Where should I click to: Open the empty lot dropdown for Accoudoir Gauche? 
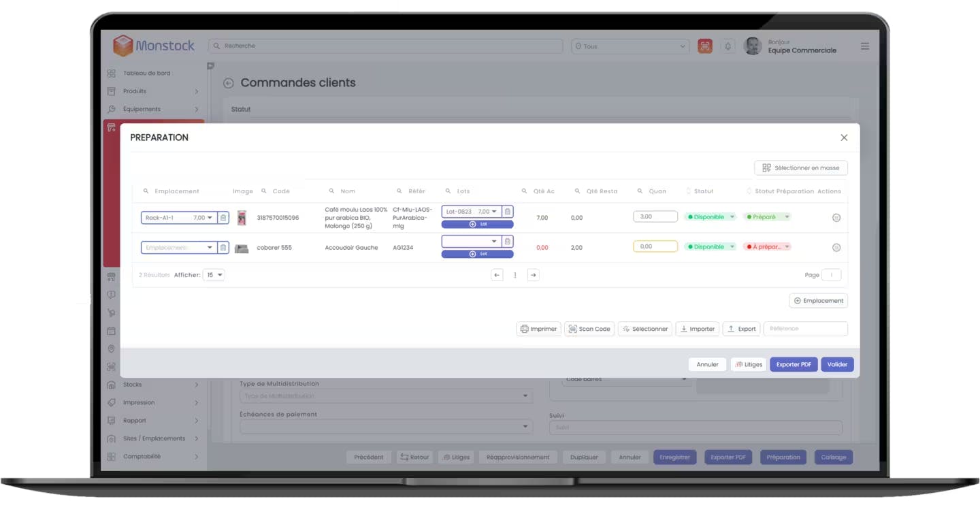472,242
